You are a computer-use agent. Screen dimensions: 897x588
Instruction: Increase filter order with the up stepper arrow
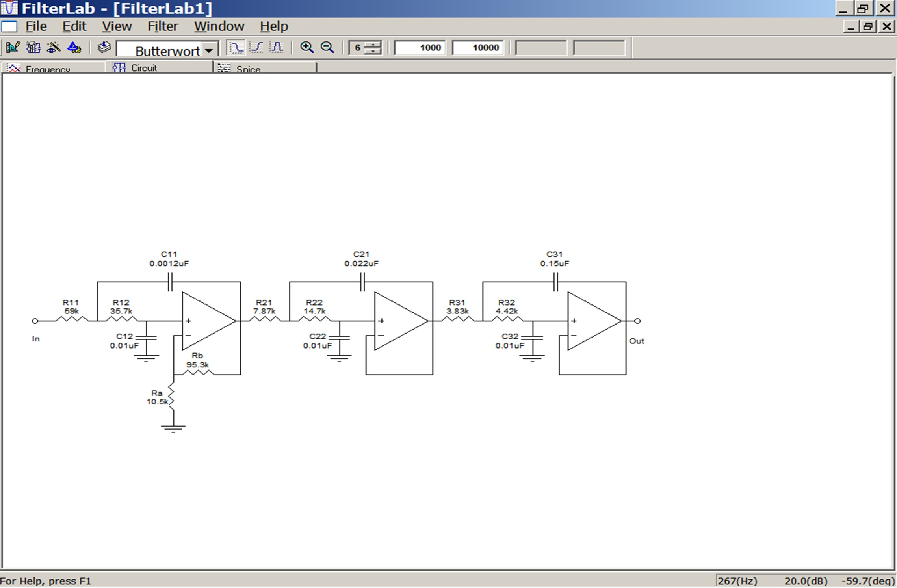373,45
